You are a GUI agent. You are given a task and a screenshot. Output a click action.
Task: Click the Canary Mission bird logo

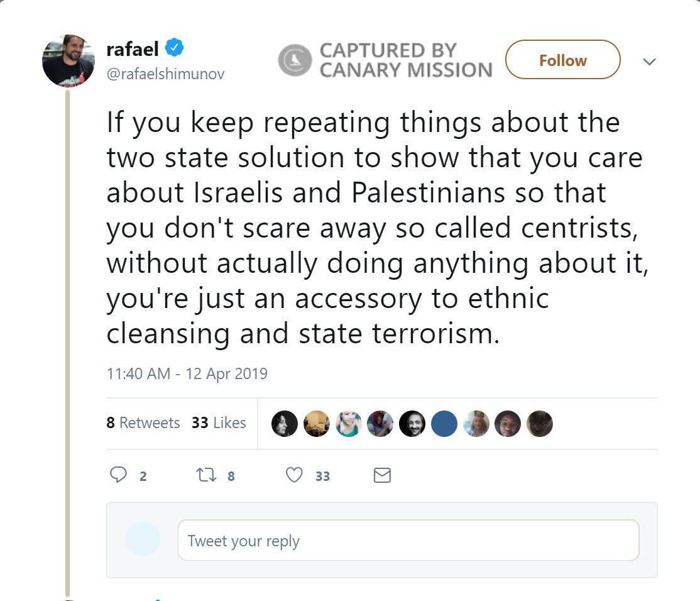click(x=295, y=60)
